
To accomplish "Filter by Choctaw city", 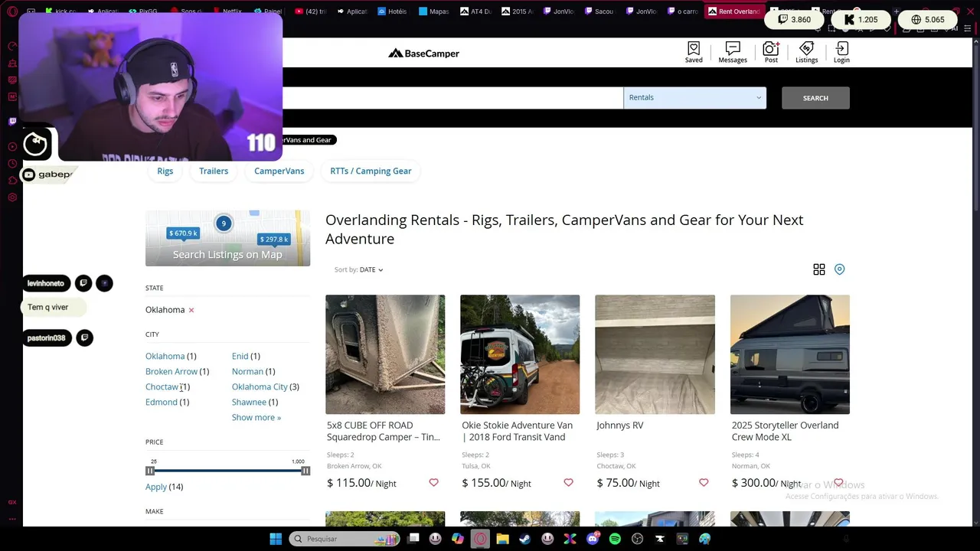I will (x=162, y=386).
